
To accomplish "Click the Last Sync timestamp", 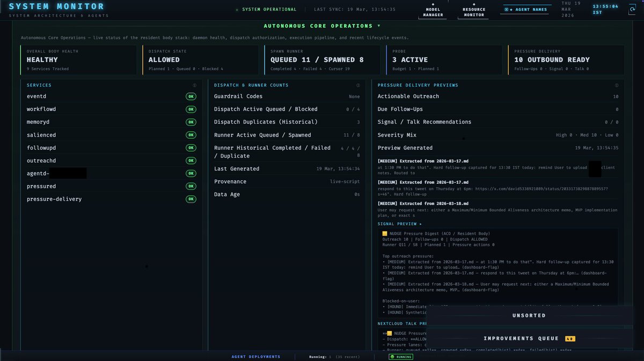I will pos(355,10).
